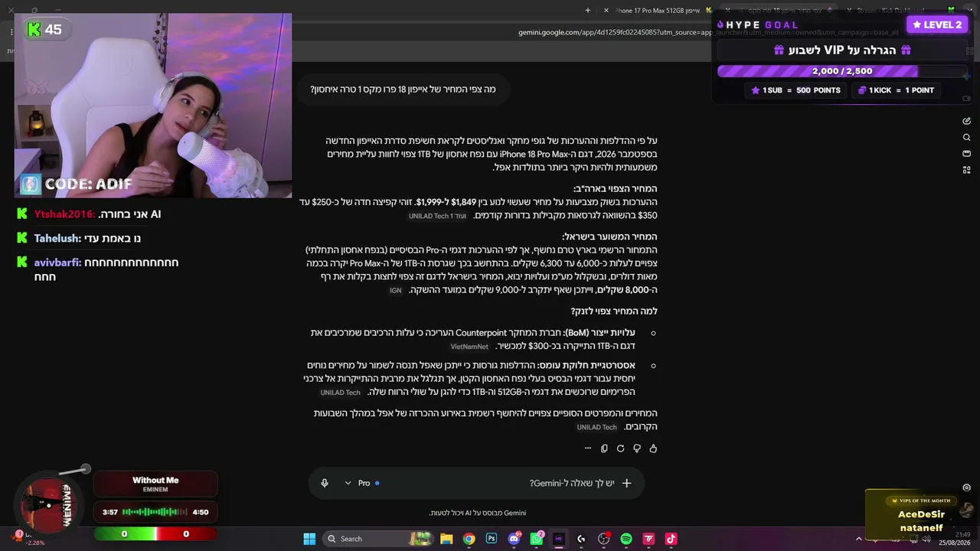Click the VIPs of the Month widget
980x551 pixels.
pyautogui.click(x=920, y=514)
